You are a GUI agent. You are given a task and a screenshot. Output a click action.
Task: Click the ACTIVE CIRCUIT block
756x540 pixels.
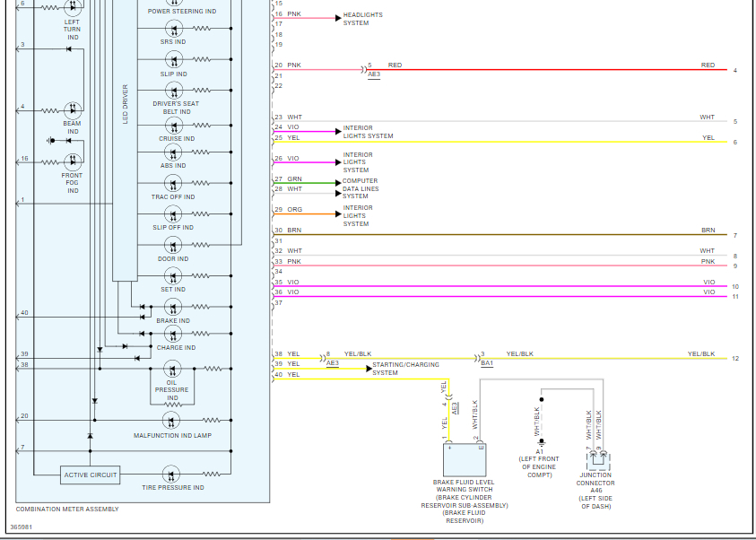pos(90,475)
